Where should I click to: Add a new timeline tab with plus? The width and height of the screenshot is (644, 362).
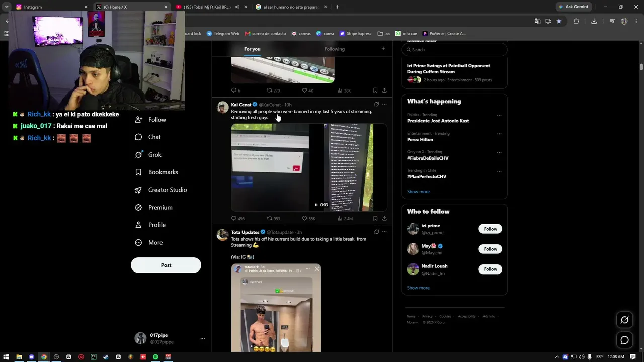point(383,48)
